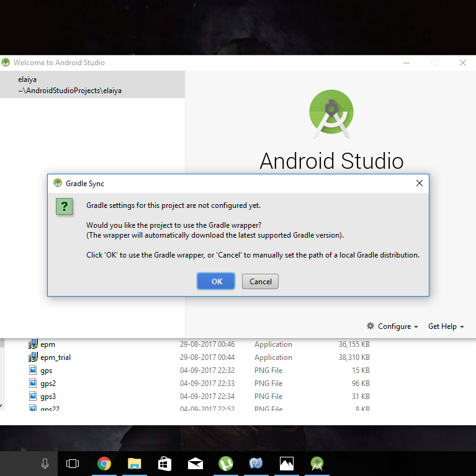476x476 pixels.
Task: Click Cancel in the Gradle Sync dialog
Action: point(260,281)
